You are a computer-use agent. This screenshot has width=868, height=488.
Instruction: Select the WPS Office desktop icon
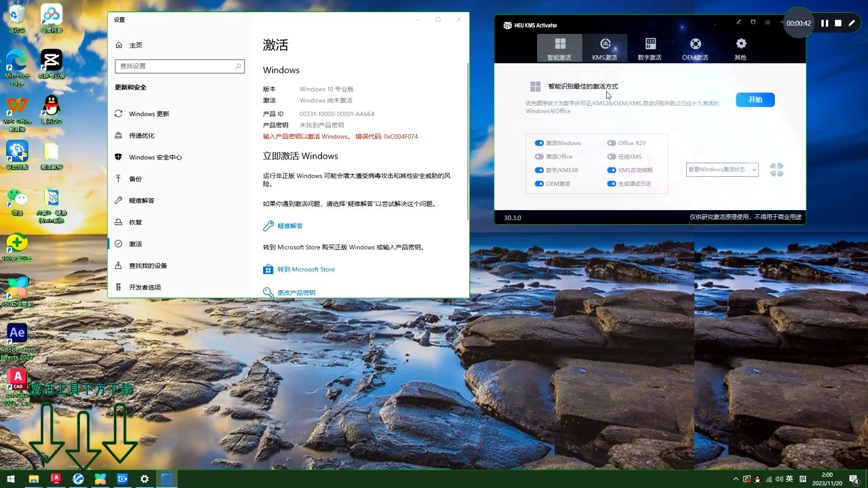18,113
